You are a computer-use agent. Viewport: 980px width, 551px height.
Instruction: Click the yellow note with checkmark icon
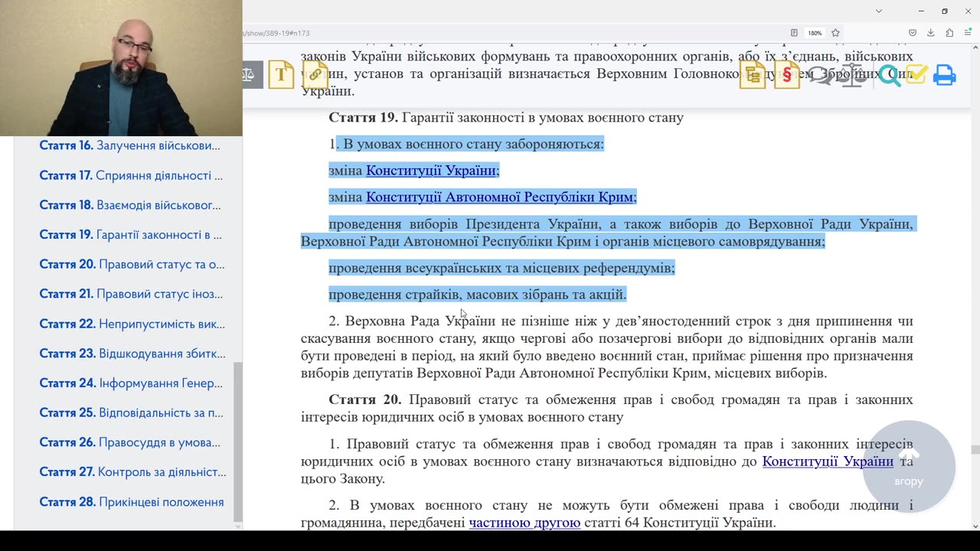click(916, 74)
